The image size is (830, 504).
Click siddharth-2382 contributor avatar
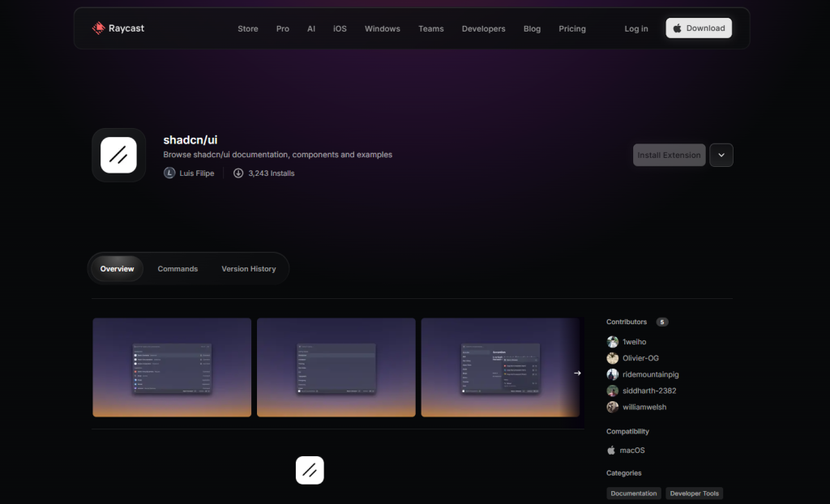pos(613,391)
